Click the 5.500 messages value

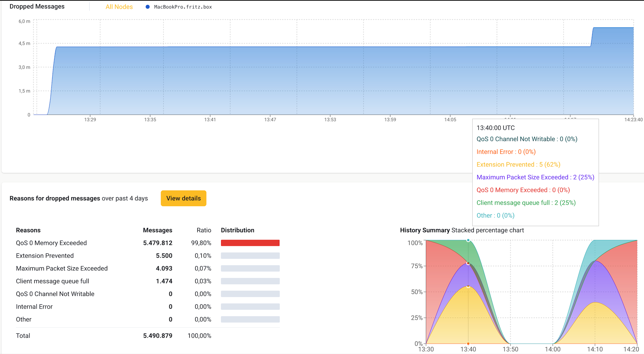[164, 256]
